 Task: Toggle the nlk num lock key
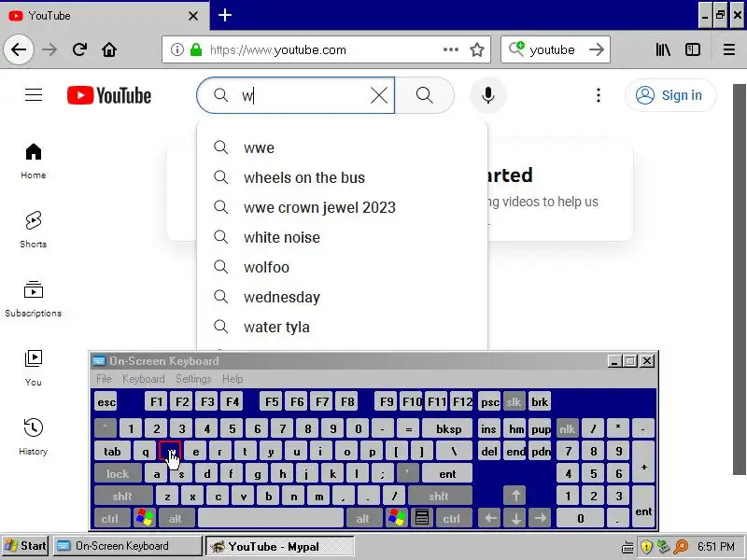(x=568, y=429)
